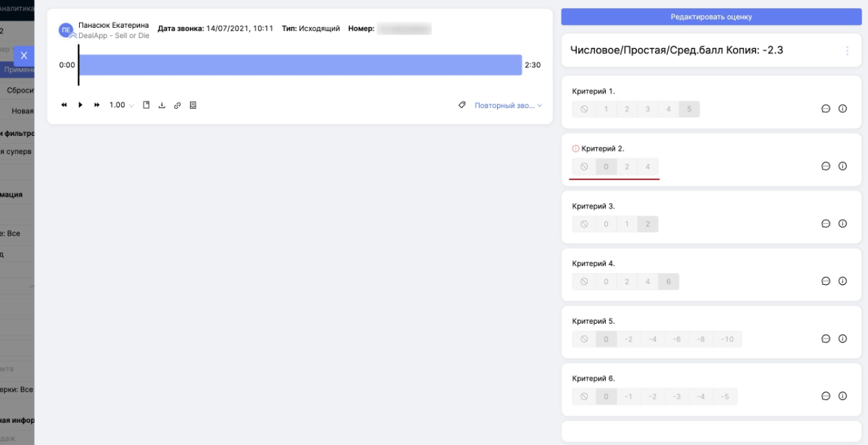The width and height of the screenshot is (868, 445).
Task: Click the info icon for Критерий 3
Action: (x=842, y=224)
